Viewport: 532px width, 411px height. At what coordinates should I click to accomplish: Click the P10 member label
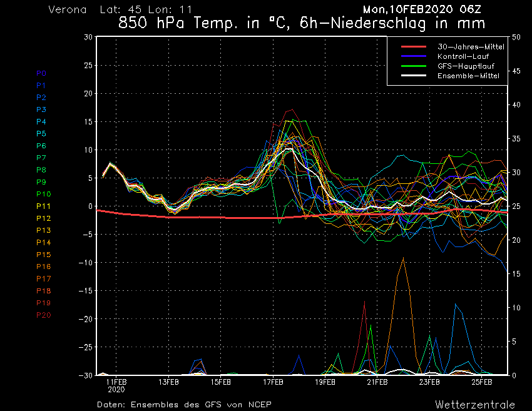[43, 194]
